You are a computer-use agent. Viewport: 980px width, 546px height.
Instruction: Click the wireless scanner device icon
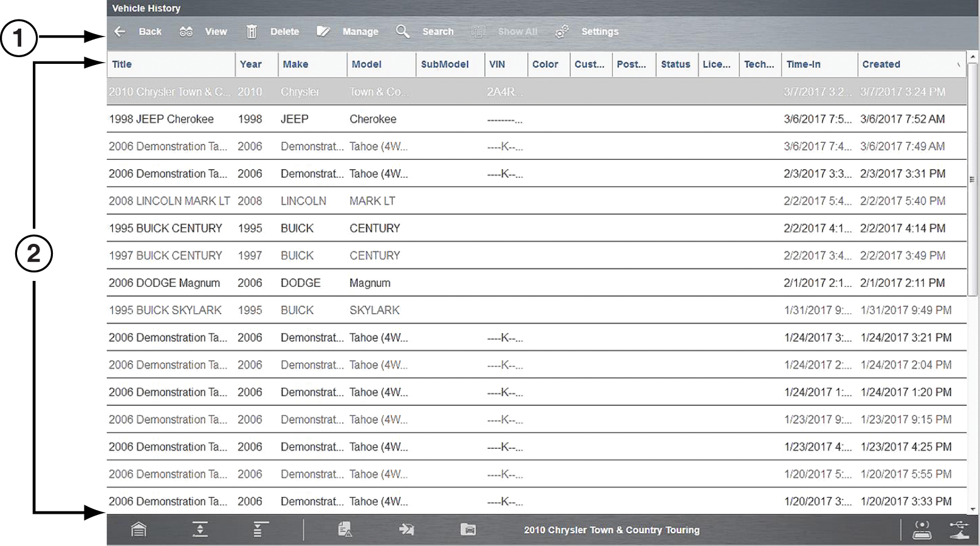922,530
